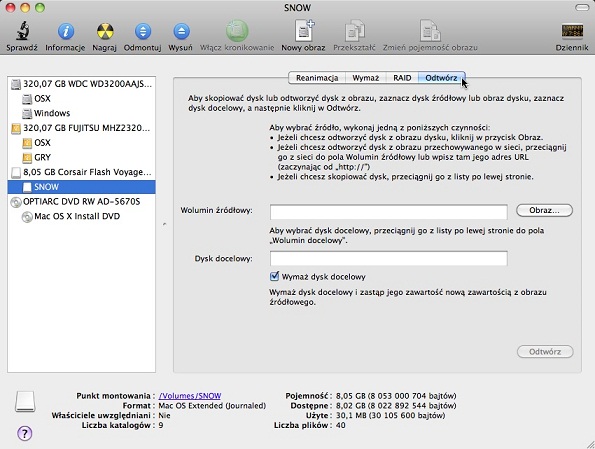
Task: Switch to the Wymaż tab
Action: point(365,78)
